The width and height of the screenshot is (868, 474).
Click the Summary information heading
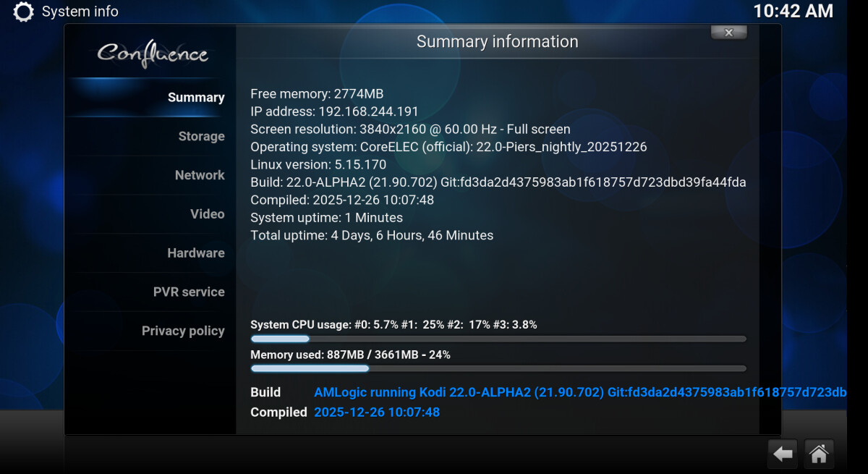tap(497, 42)
